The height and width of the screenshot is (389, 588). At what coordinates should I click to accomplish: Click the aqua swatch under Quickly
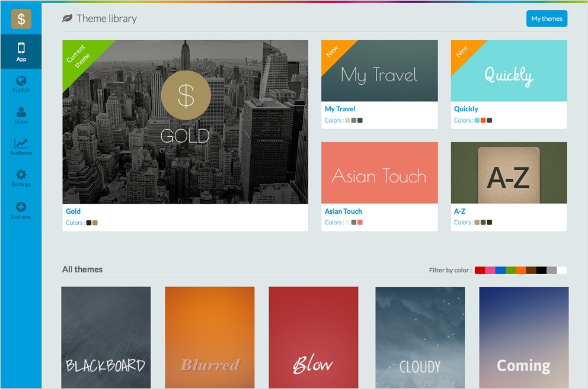click(477, 120)
